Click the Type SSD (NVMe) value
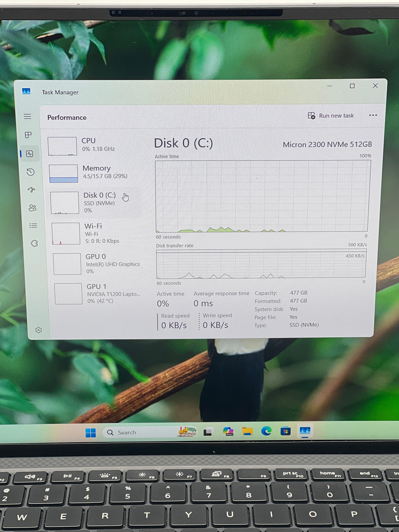This screenshot has height=532, width=399. pos(304,325)
